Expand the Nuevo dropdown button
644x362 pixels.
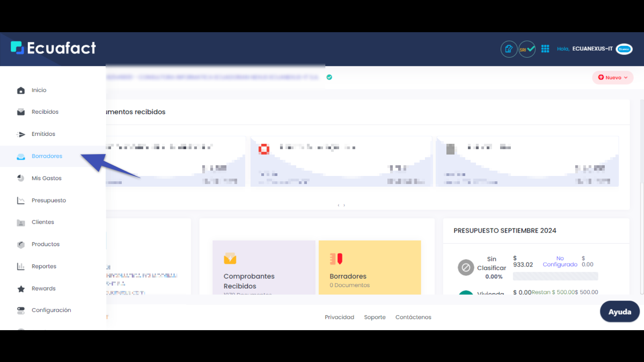[x=612, y=78]
